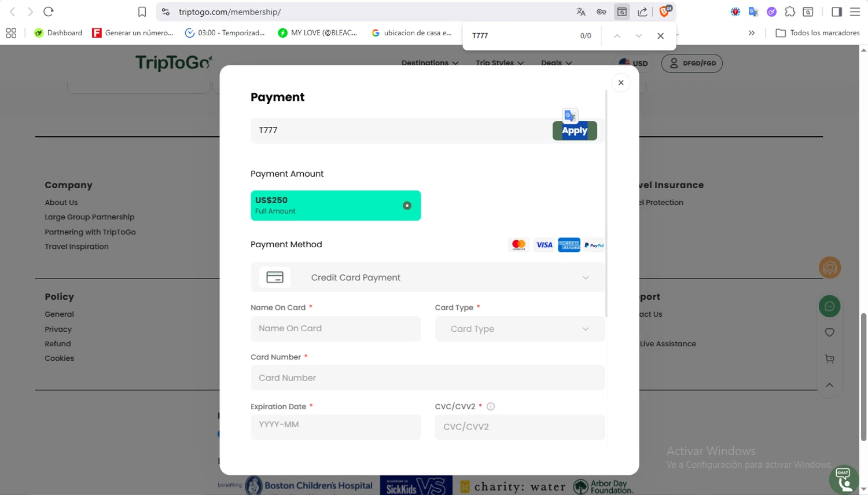Click the find bar T777 text field

click(x=521, y=36)
